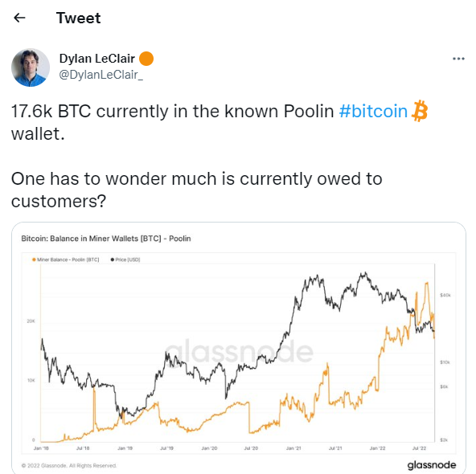Open Dylan LeClair's profile picture
The image size is (476, 474).
(x=31, y=67)
